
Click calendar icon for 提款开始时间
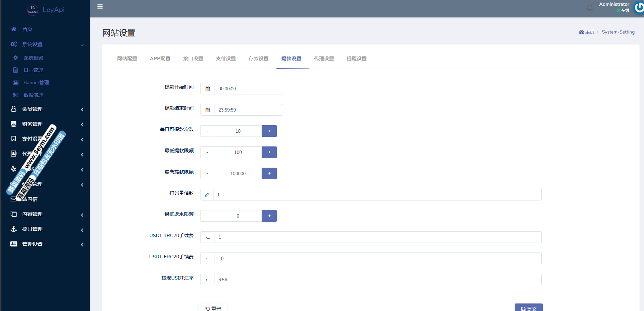pos(207,89)
